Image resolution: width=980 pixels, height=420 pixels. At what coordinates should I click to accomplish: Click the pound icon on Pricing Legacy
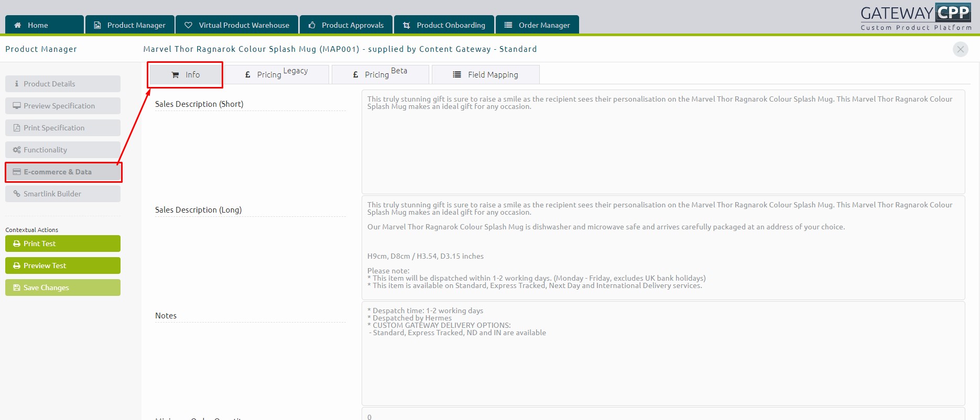pyautogui.click(x=248, y=75)
